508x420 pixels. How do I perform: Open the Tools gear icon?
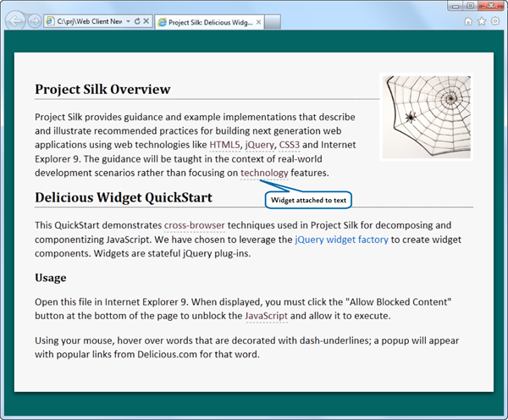click(x=495, y=21)
